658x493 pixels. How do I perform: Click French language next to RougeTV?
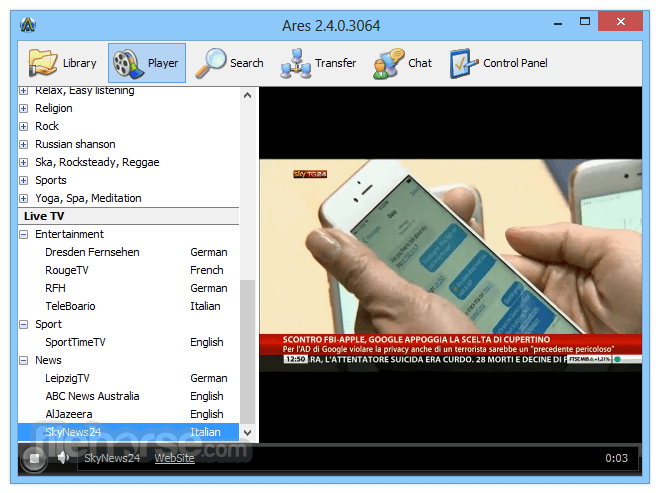point(206,270)
